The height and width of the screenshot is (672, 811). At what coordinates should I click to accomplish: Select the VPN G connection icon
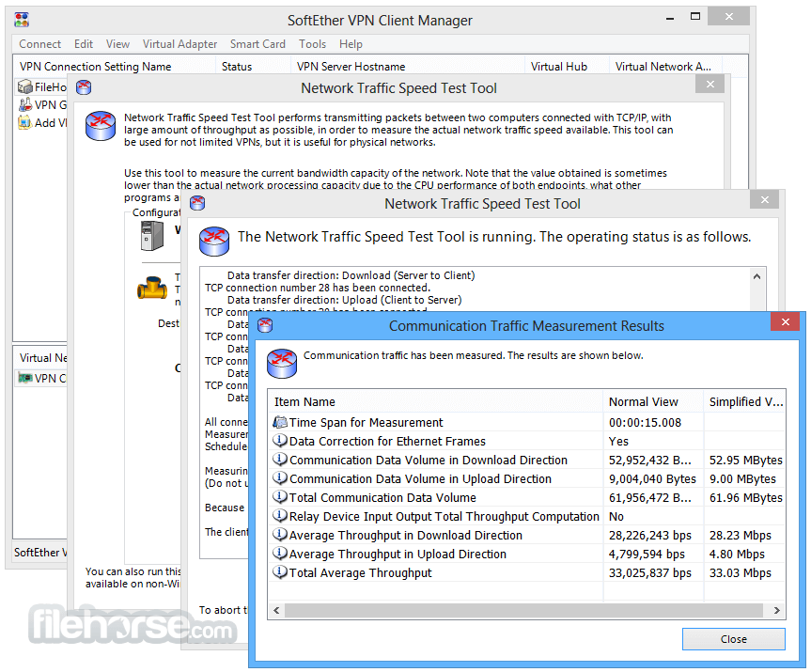[x=24, y=104]
